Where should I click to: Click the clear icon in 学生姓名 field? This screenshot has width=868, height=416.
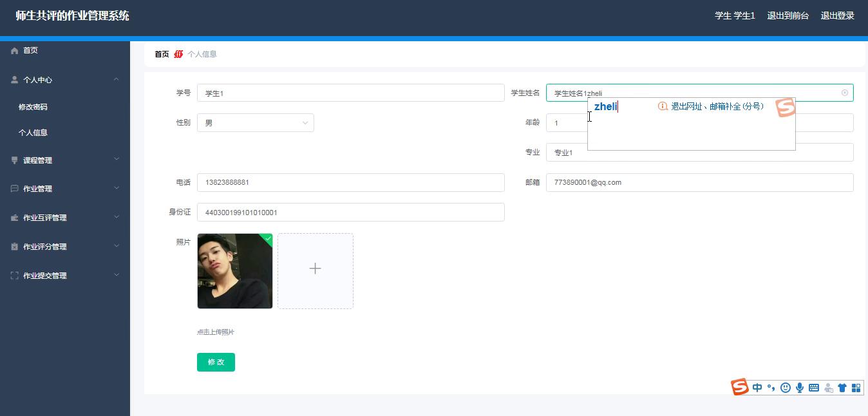pyautogui.click(x=845, y=93)
